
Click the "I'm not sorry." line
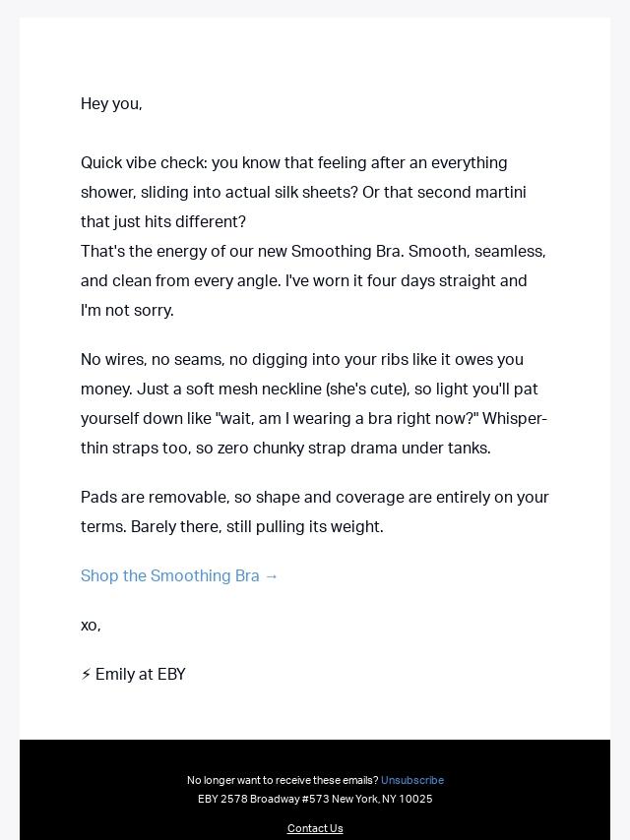click(x=127, y=310)
